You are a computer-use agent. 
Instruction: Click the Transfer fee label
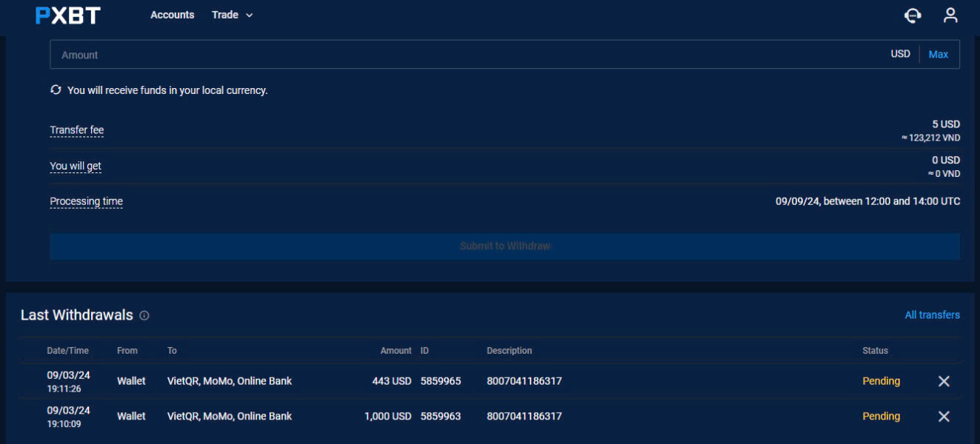(77, 130)
